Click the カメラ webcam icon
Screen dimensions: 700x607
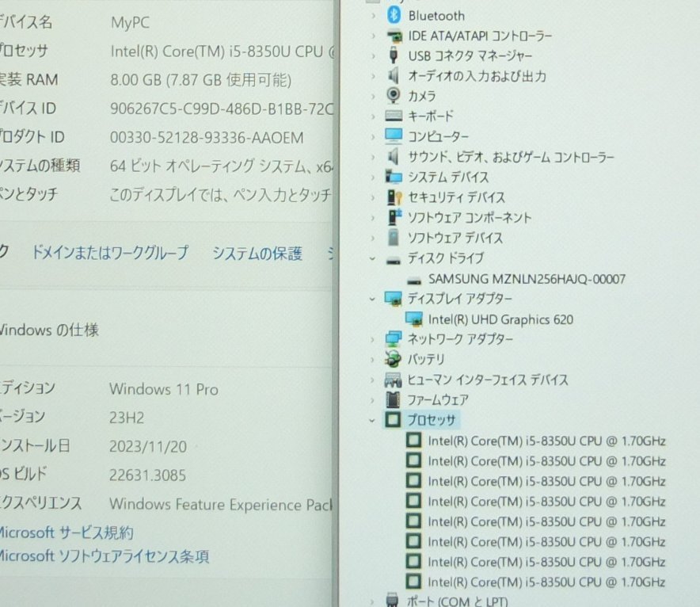click(394, 96)
